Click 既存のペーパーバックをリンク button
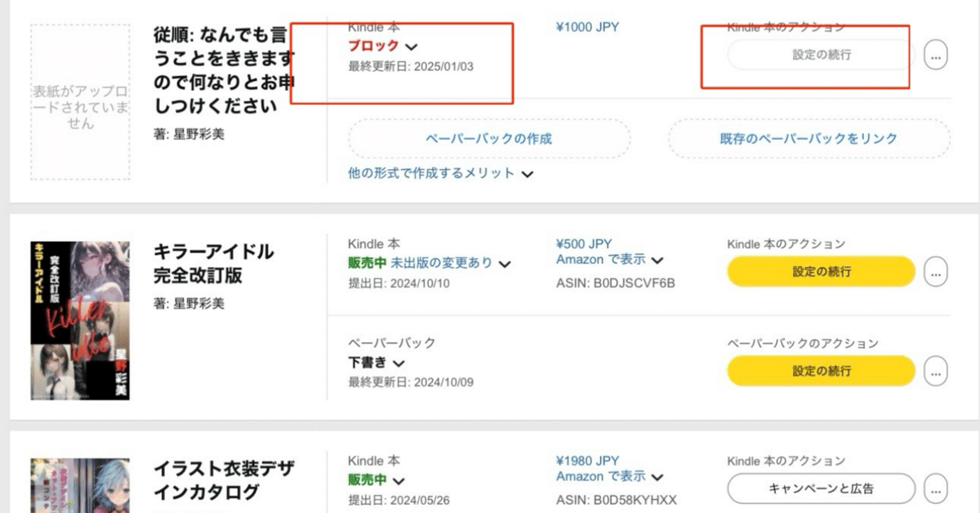This screenshot has height=513, width=980. 808,138
